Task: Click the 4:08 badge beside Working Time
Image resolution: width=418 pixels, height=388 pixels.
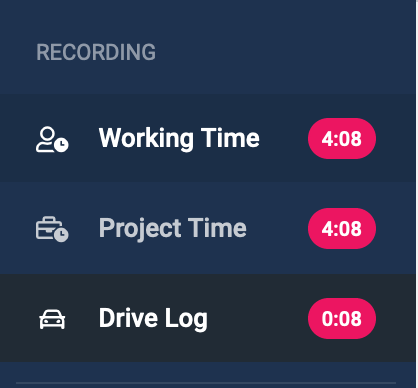Action: point(342,138)
